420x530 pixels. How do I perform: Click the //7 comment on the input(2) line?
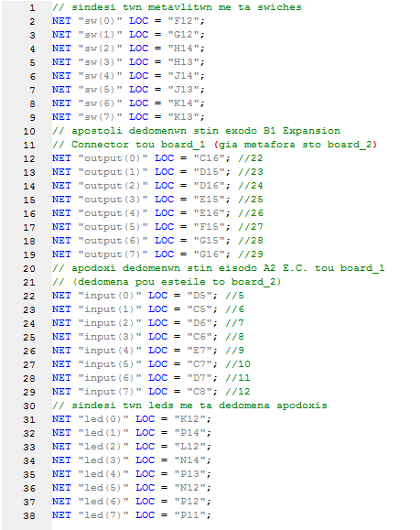[234, 323]
